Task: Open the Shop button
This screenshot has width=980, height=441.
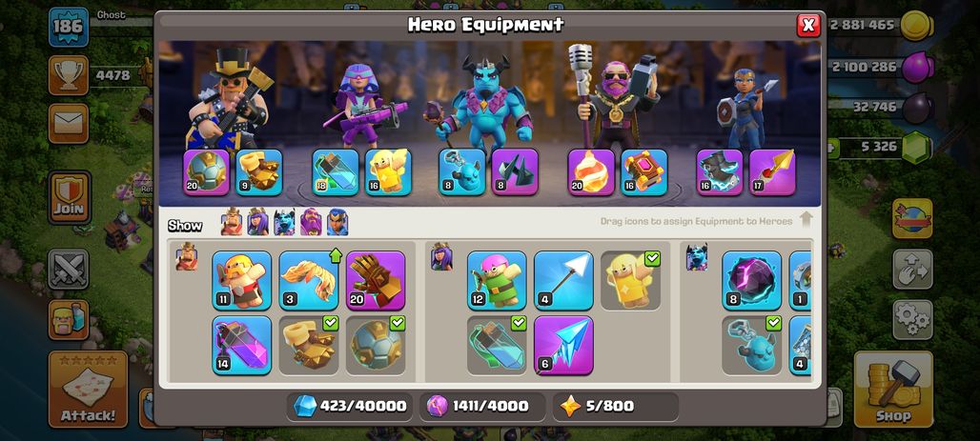Action: coord(893,389)
